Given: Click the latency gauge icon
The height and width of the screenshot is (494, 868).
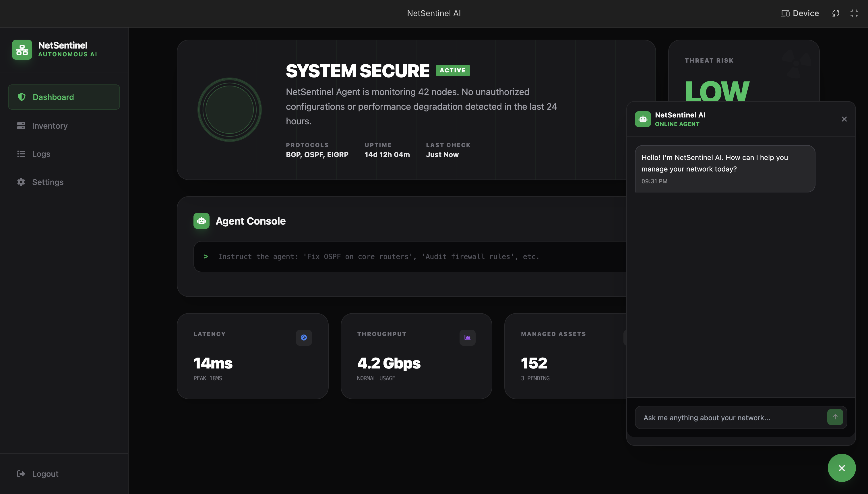Looking at the screenshot, I should point(304,337).
